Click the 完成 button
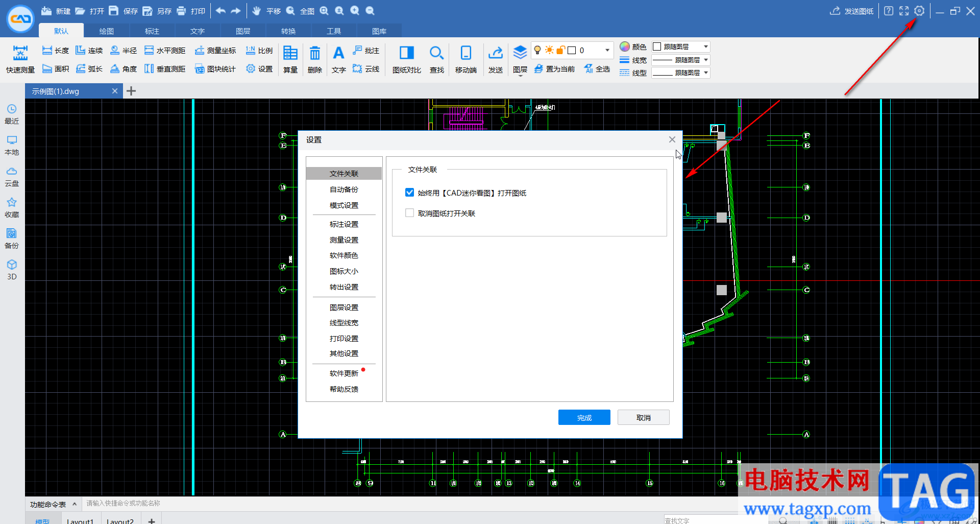The height and width of the screenshot is (524, 980). point(584,417)
